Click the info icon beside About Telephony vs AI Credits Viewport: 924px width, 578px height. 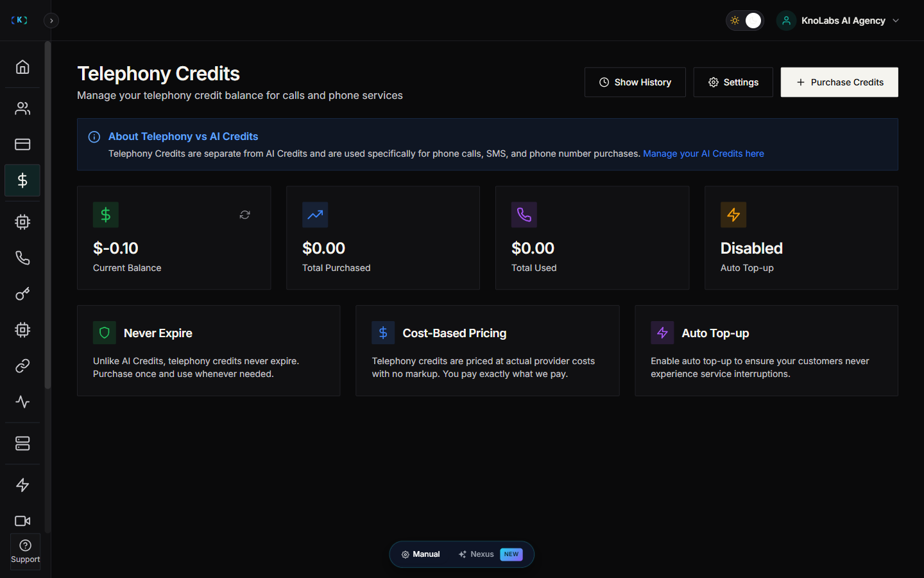[94, 137]
